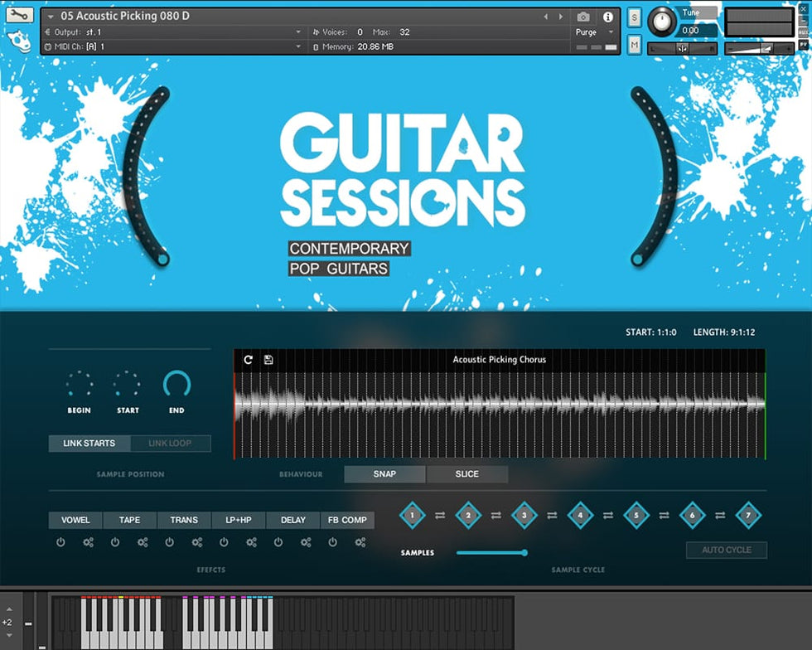Open the DELAY effect settings gears
This screenshot has height=650, width=812.
click(306, 542)
